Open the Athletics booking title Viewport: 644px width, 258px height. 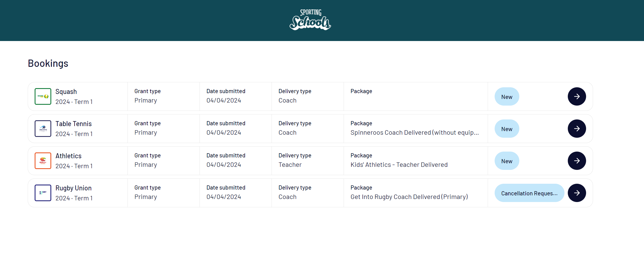pos(68,156)
